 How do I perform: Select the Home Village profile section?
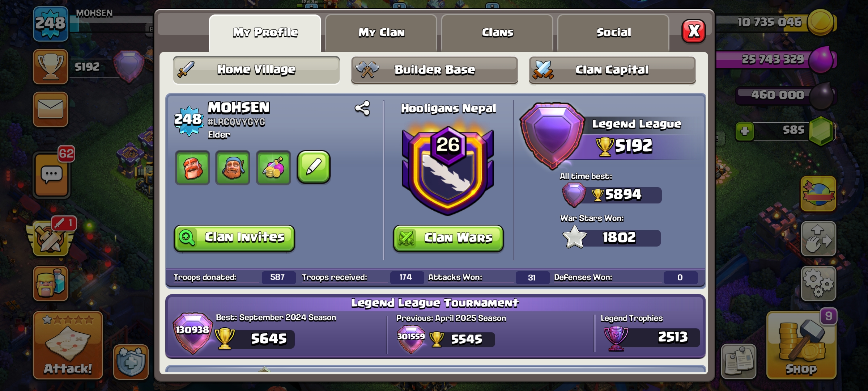tap(256, 70)
